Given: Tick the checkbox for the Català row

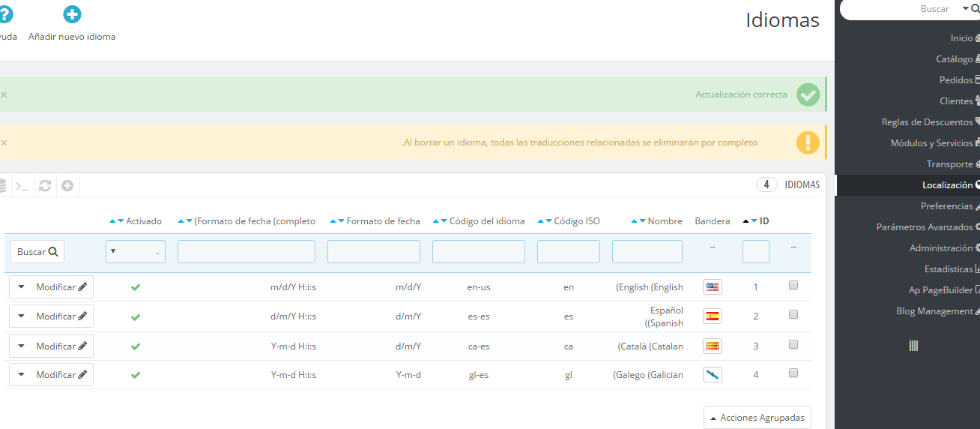Looking at the screenshot, I should point(793,345).
